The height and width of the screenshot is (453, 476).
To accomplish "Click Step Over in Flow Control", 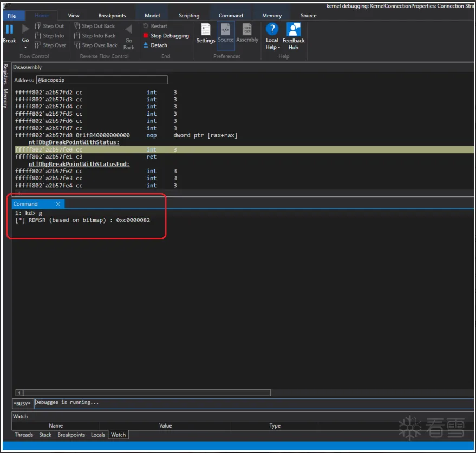I will (50, 45).
